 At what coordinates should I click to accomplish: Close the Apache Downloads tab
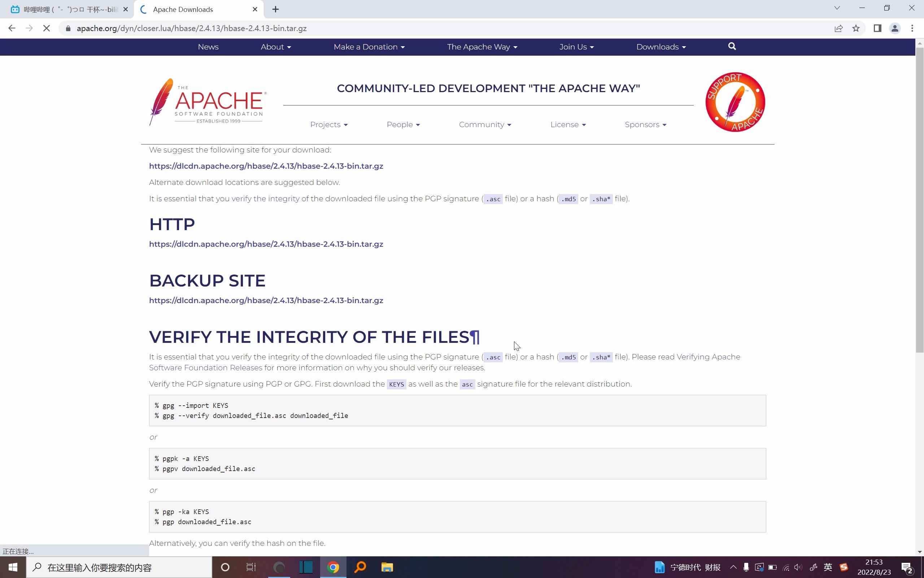(255, 9)
